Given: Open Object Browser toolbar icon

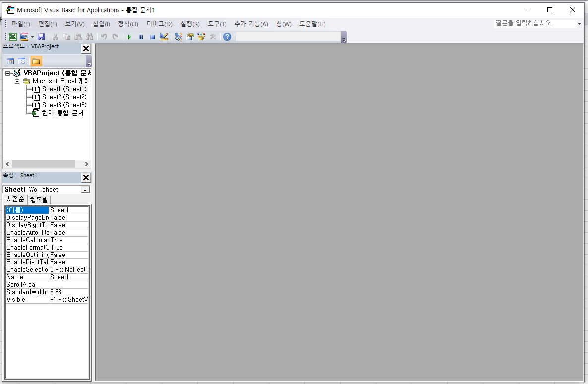Looking at the screenshot, I should (x=201, y=37).
